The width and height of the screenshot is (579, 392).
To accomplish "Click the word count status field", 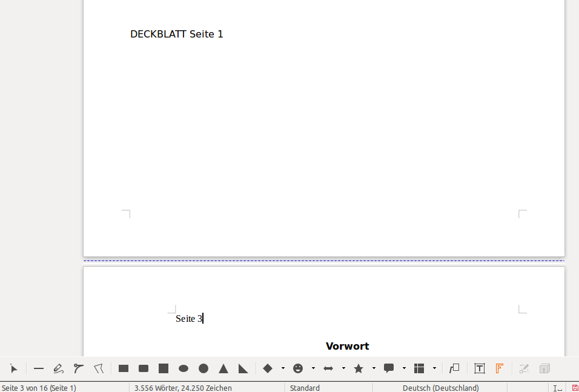I will (x=183, y=388).
